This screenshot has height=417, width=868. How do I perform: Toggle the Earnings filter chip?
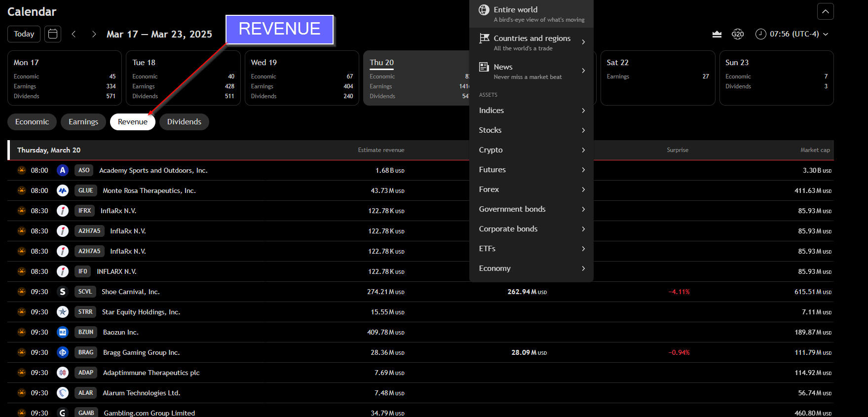click(83, 122)
